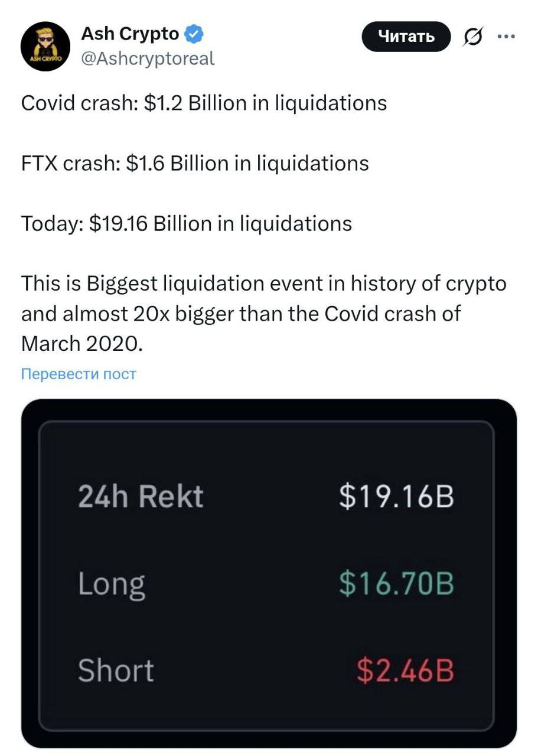Click the Today $19.16 Billion line
This screenshot has height=756, width=538.
coord(186,223)
